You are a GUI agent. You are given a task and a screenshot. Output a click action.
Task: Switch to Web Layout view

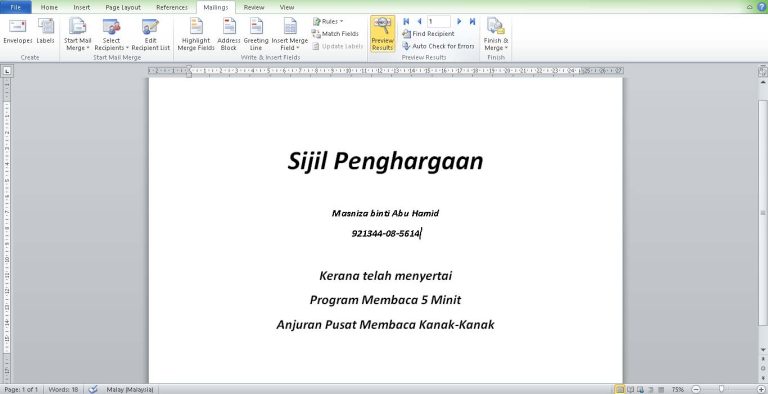640,390
